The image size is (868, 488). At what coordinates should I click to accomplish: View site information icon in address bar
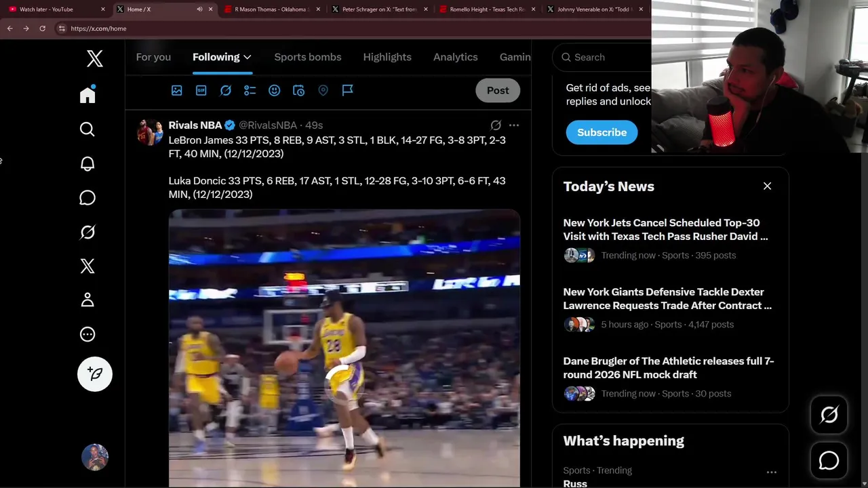[x=62, y=28]
